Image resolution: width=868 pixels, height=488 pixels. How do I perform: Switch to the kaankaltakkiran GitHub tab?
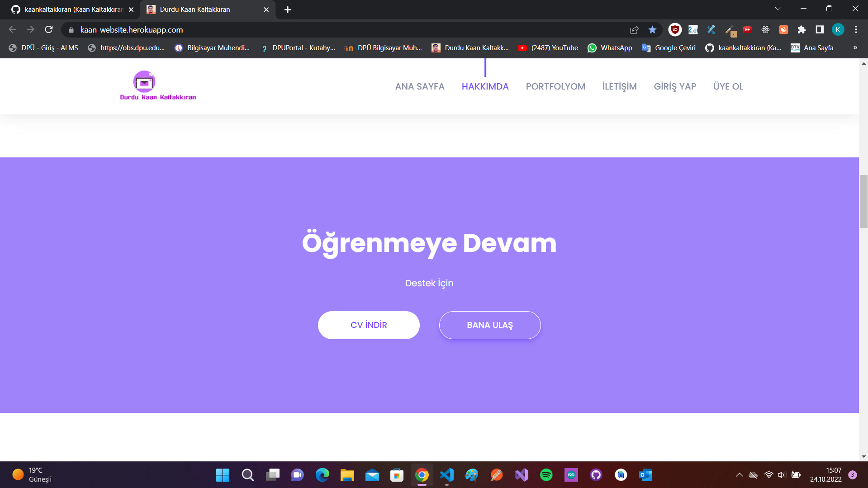68,9
